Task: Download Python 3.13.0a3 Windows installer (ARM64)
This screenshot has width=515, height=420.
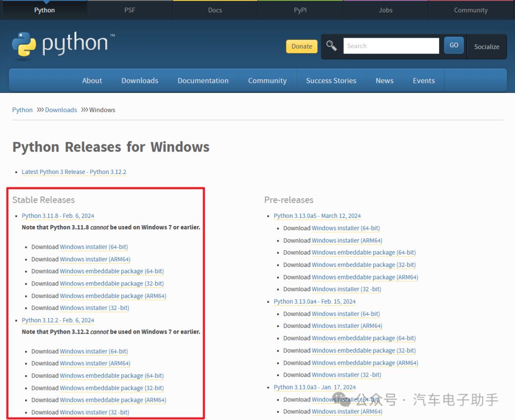Action: (x=347, y=411)
